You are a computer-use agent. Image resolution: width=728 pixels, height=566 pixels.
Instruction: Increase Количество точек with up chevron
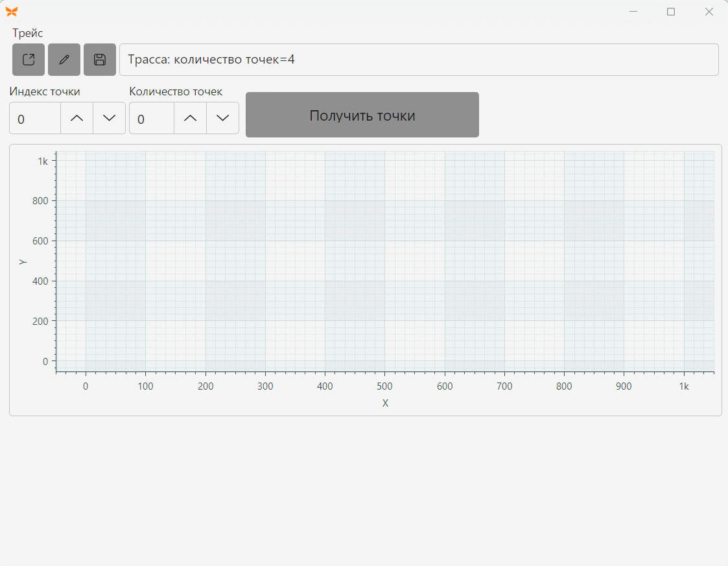coord(191,119)
